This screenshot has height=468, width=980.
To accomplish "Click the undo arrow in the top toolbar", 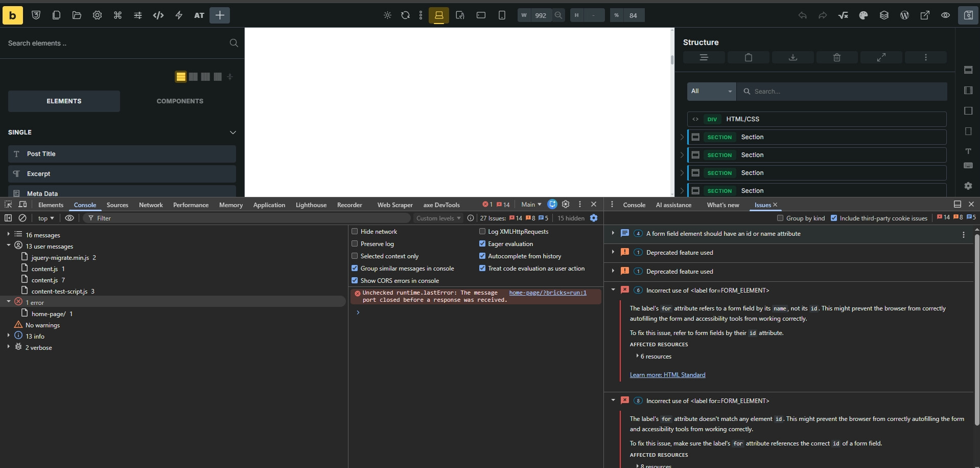I will click(802, 15).
